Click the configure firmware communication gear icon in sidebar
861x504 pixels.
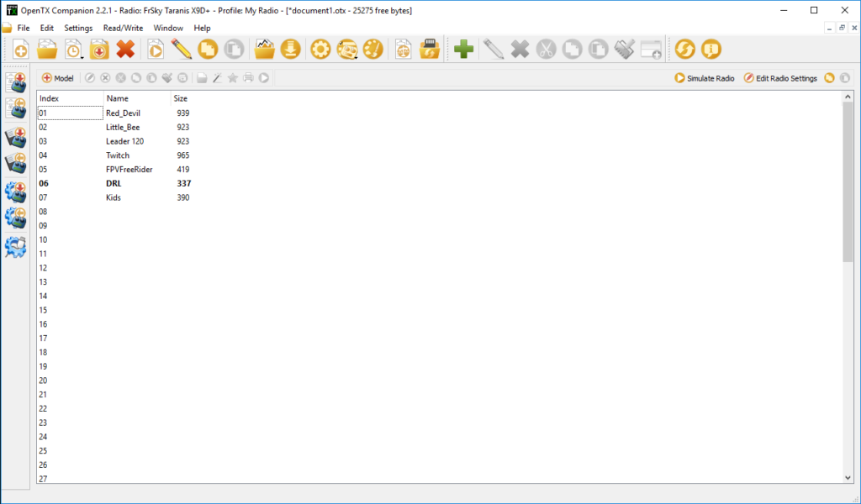pyautogui.click(x=15, y=246)
